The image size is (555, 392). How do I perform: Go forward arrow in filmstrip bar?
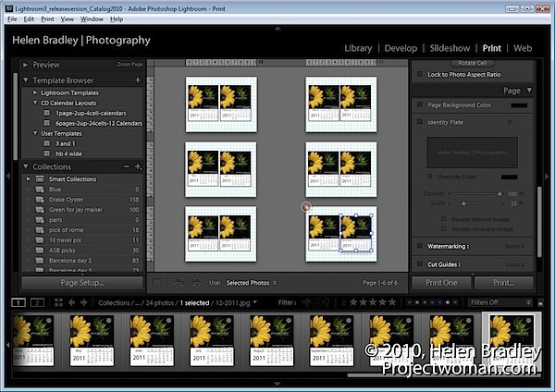tap(84, 302)
